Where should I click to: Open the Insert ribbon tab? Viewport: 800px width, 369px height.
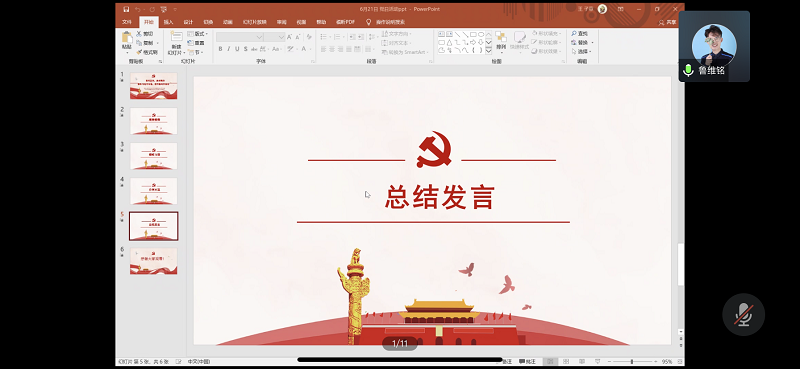[168, 22]
